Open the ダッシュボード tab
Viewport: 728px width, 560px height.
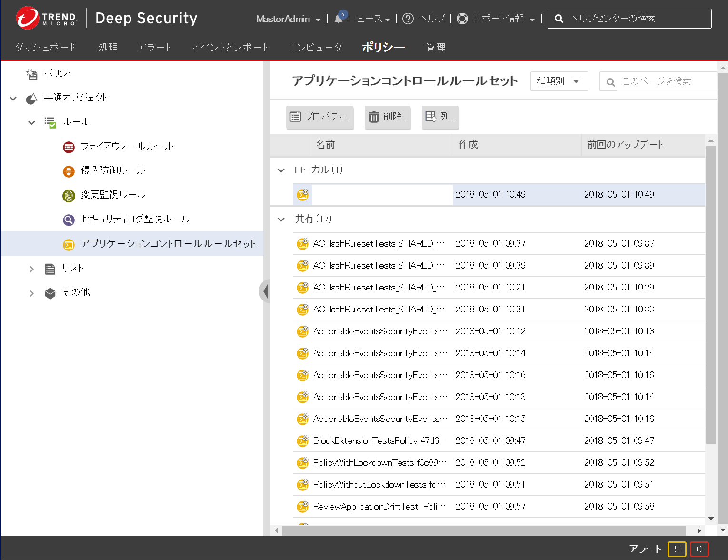pyautogui.click(x=46, y=48)
